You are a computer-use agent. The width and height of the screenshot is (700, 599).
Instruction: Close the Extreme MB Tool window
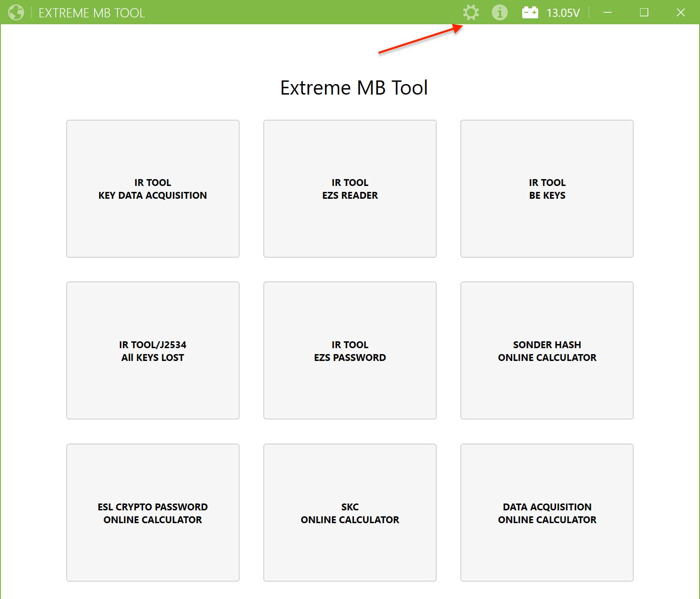tap(680, 12)
